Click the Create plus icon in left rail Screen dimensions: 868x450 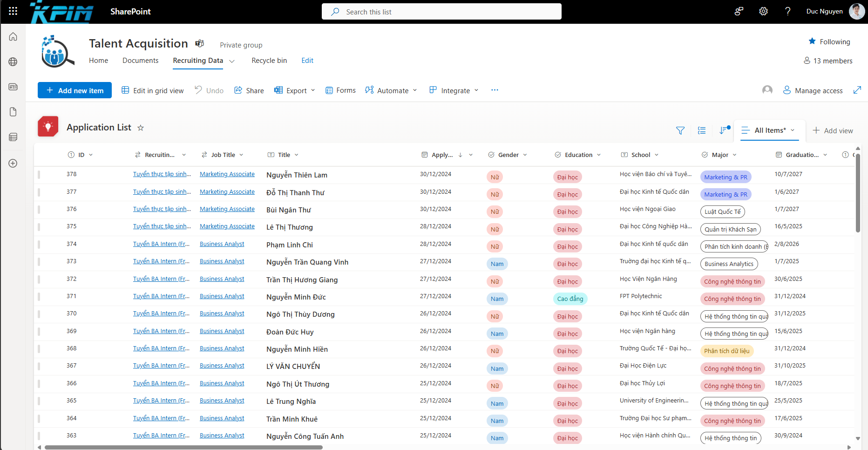13,164
